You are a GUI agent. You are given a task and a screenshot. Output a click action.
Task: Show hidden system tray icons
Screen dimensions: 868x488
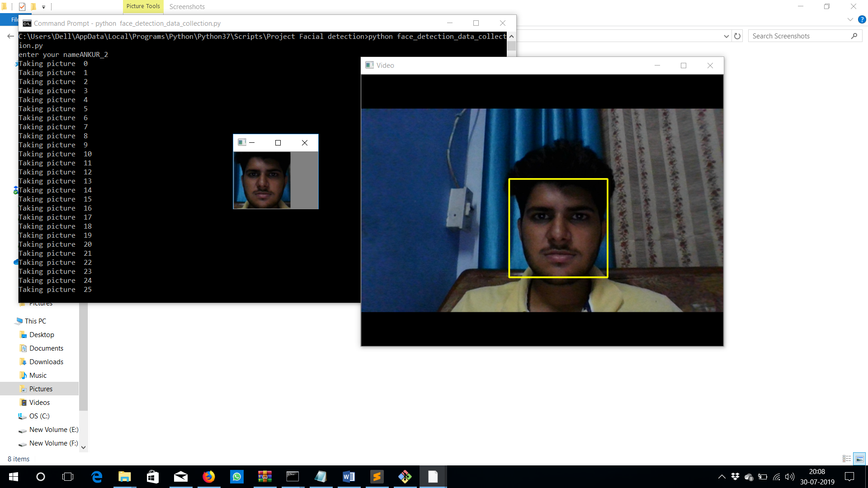click(x=722, y=477)
